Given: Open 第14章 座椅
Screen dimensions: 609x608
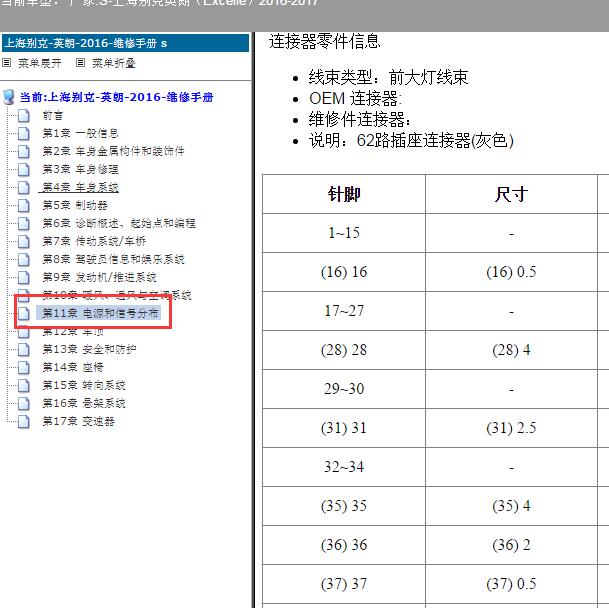Looking at the screenshot, I should tap(73, 367).
